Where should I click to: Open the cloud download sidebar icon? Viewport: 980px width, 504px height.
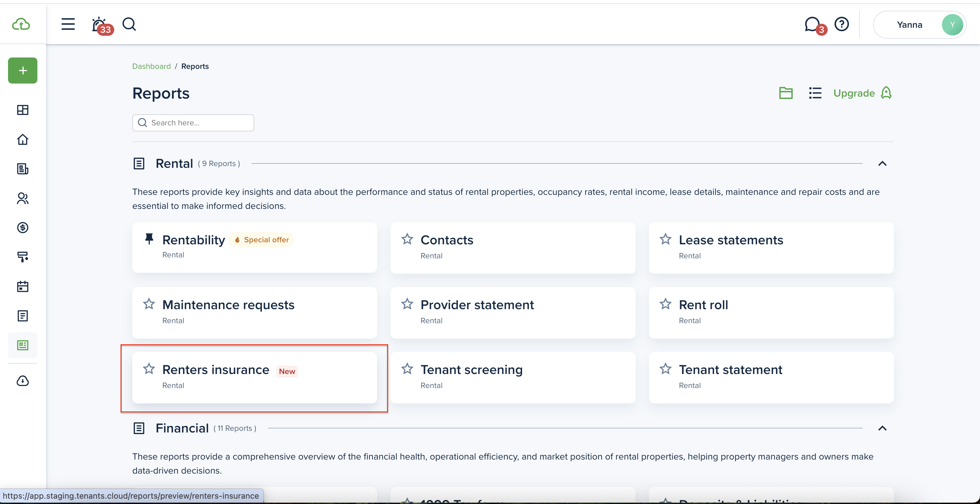point(23,381)
